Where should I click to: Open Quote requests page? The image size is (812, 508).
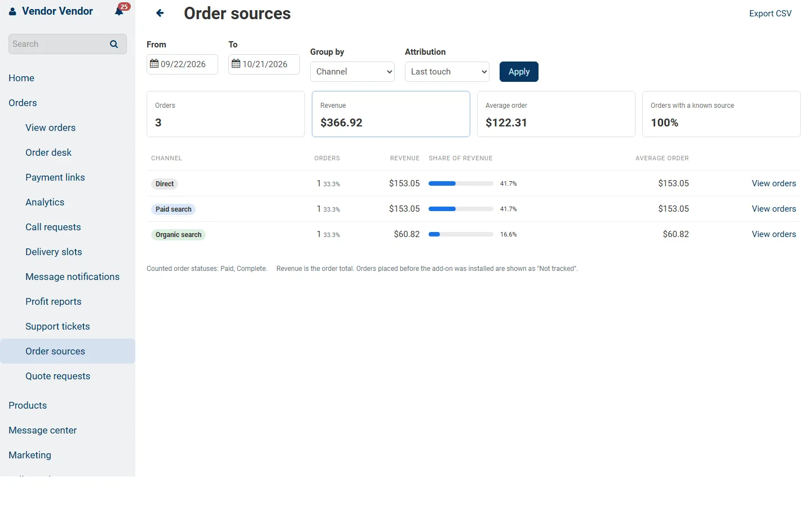58,376
